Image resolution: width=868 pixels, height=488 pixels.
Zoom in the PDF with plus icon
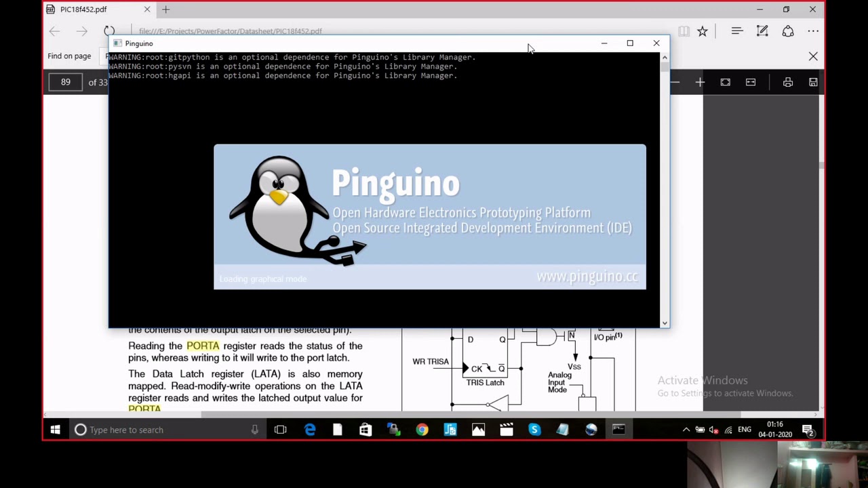click(700, 82)
